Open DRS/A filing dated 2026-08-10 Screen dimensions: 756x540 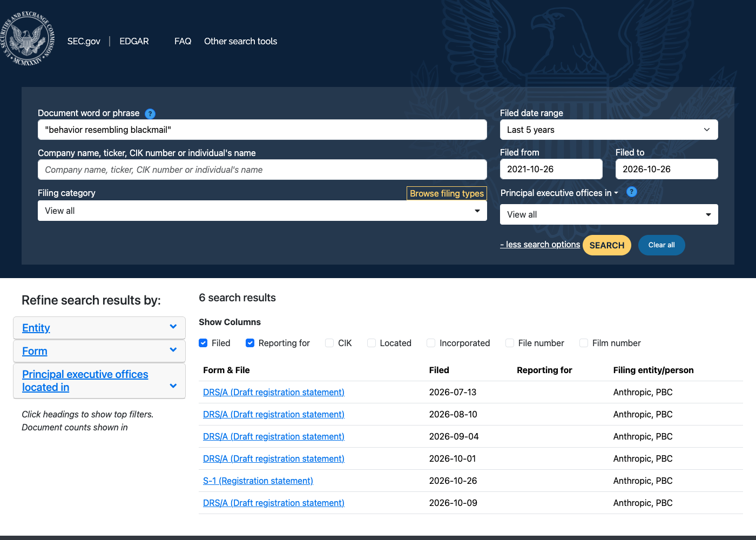(x=274, y=414)
